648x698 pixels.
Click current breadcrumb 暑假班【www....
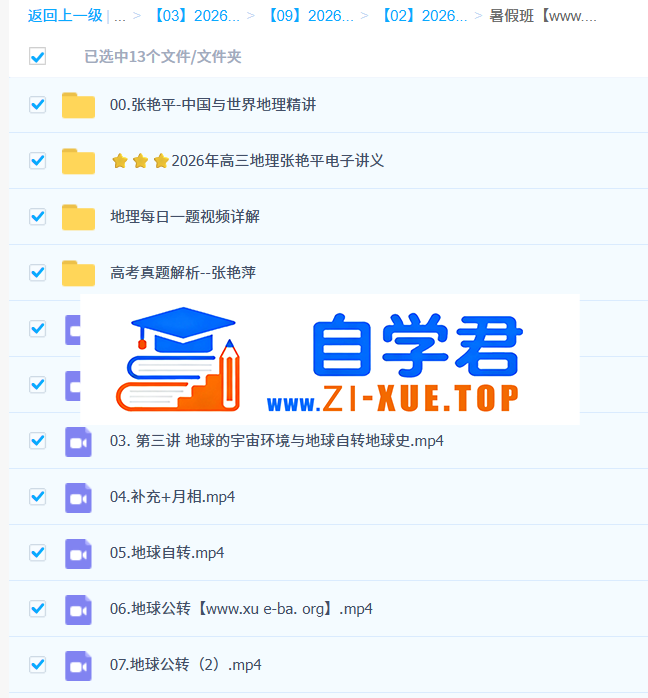coord(543,16)
